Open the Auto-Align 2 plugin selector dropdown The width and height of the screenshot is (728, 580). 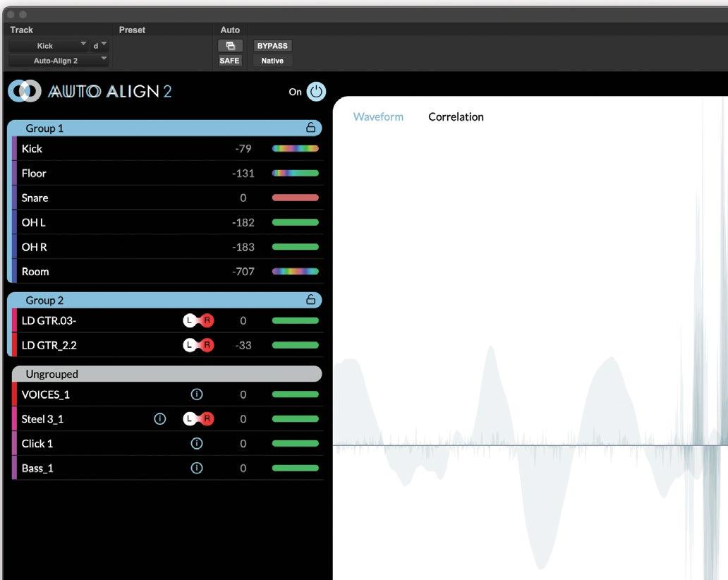[x=59, y=61]
